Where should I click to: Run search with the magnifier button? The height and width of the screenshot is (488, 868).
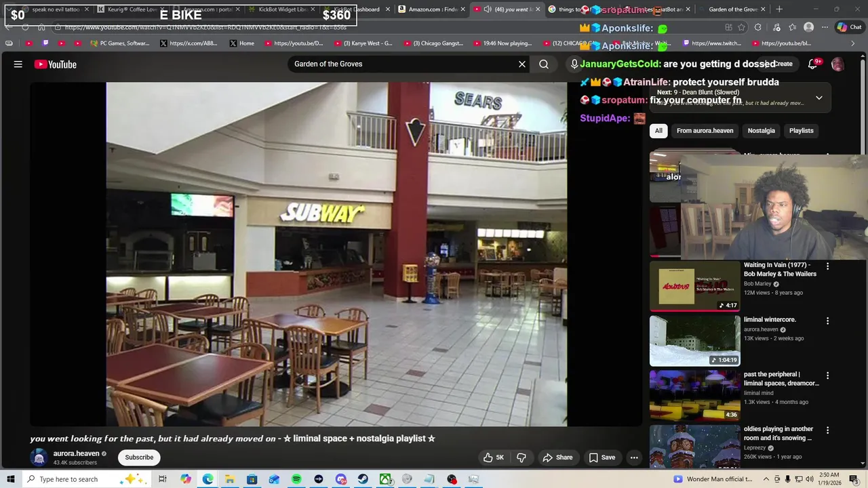[x=544, y=64]
